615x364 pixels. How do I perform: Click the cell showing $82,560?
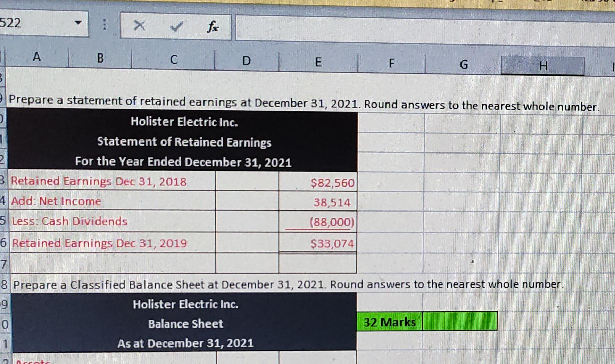pos(318,182)
